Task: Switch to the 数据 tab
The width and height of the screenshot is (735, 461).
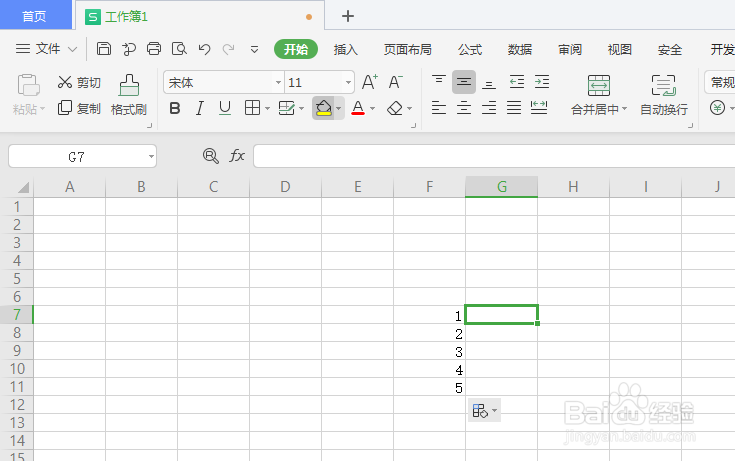Action: (520, 49)
